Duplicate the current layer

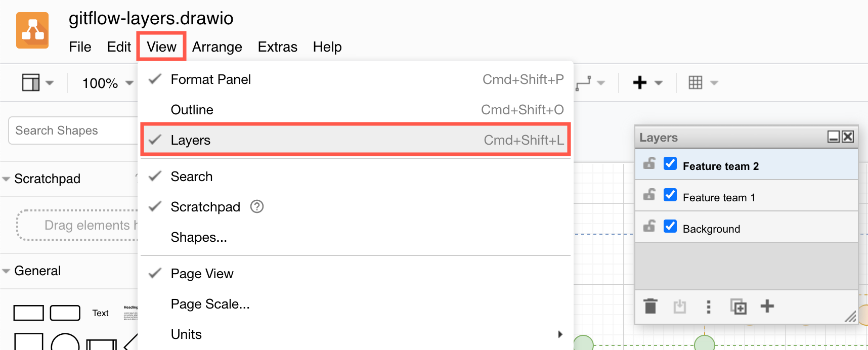[739, 307]
